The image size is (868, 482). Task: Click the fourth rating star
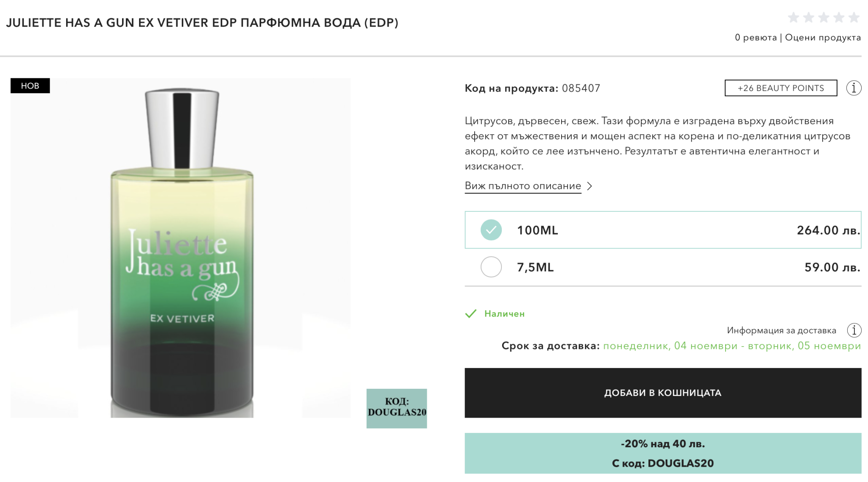[839, 18]
